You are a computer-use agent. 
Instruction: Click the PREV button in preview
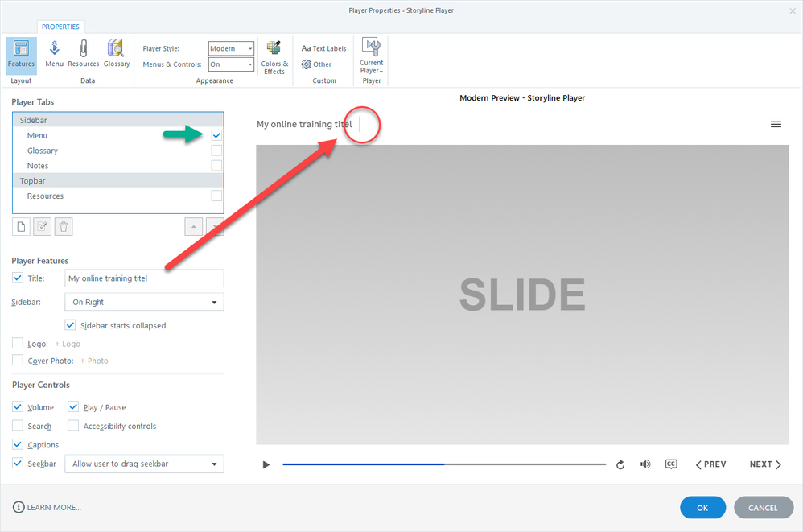pyautogui.click(x=710, y=464)
